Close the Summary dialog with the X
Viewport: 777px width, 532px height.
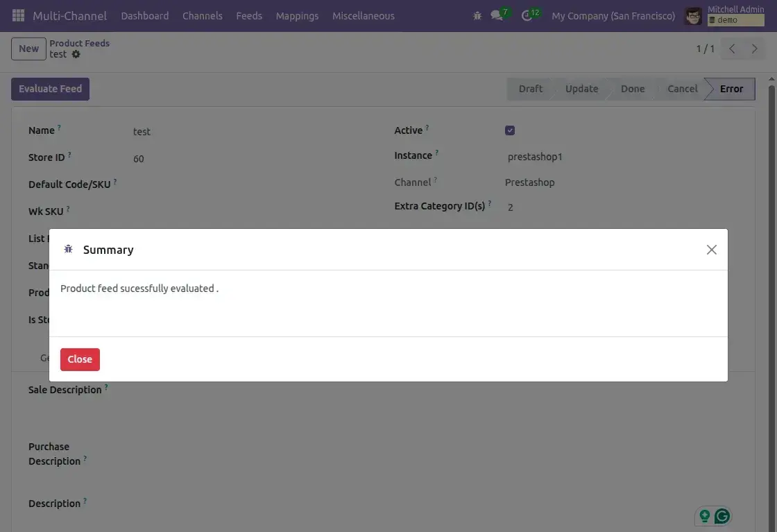pos(712,250)
